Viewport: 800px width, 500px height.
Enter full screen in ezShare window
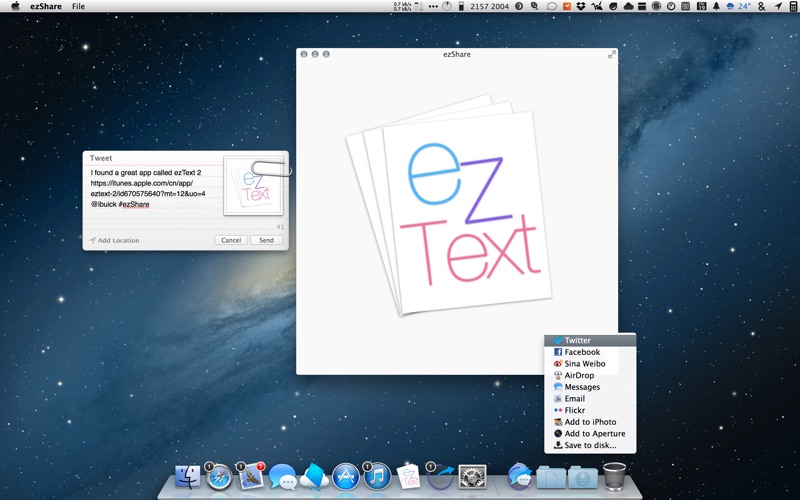click(x=612, y=55)
